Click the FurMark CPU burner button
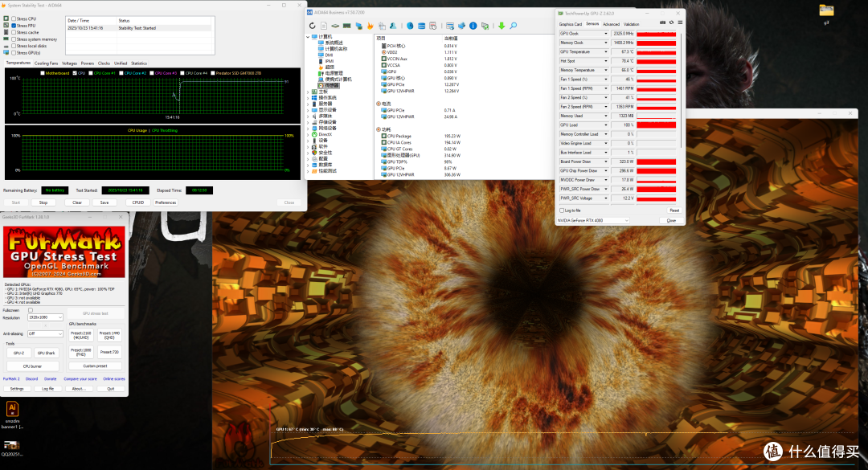Screen dimensions: 868x470 [32, 366]
